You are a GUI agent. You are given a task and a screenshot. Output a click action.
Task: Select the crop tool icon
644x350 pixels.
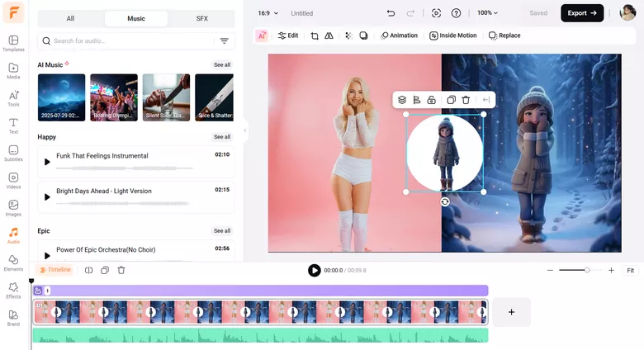click(315, 35)
